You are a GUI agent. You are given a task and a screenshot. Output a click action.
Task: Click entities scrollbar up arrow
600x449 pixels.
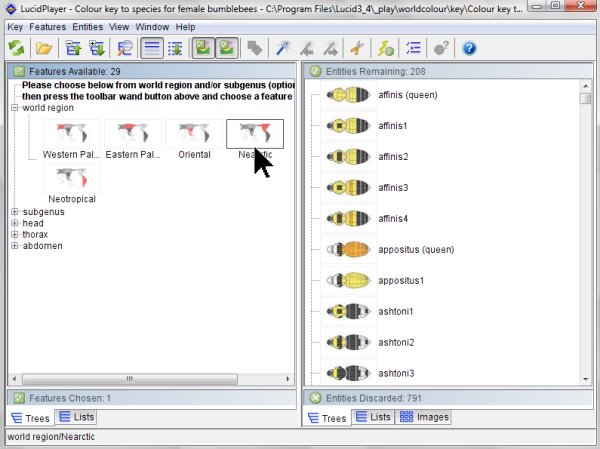pyautogui.click(x=585, y=86)
